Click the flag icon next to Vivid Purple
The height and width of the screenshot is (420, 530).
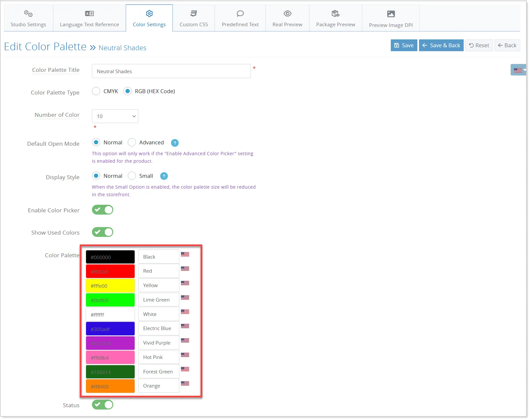[x=185, y=340]
